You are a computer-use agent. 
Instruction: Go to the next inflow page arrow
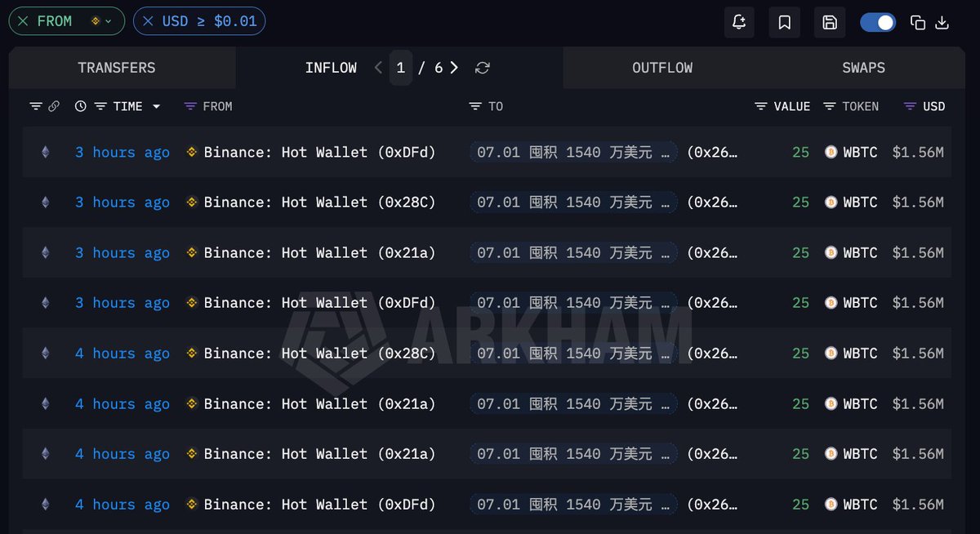(x=454, y=68)
